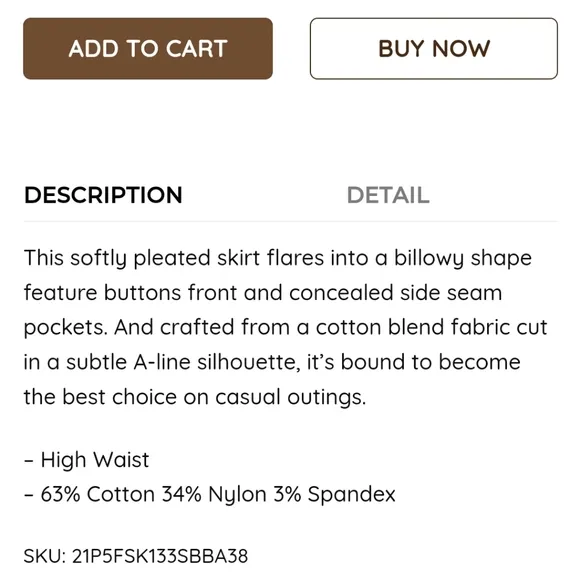Click the word 'Nylon' in the composition line
580x580 pixels.
(237, 495)
